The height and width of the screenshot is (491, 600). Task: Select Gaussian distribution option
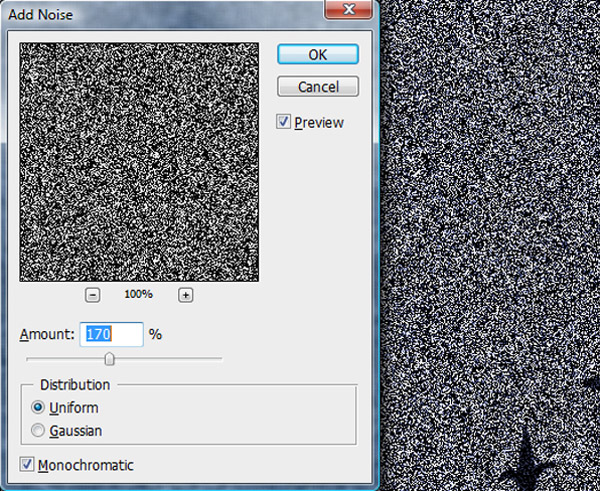(x=38, y=430)
